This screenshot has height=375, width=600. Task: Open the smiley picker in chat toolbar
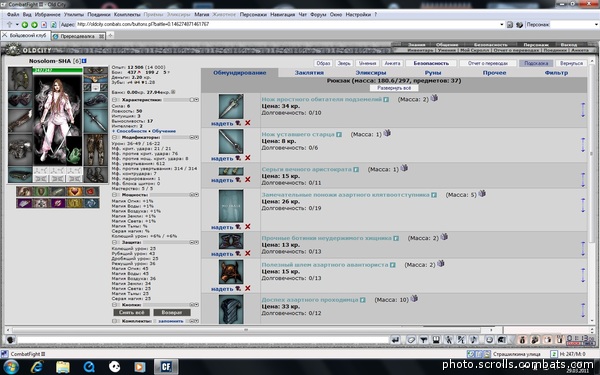pos(489,339)
